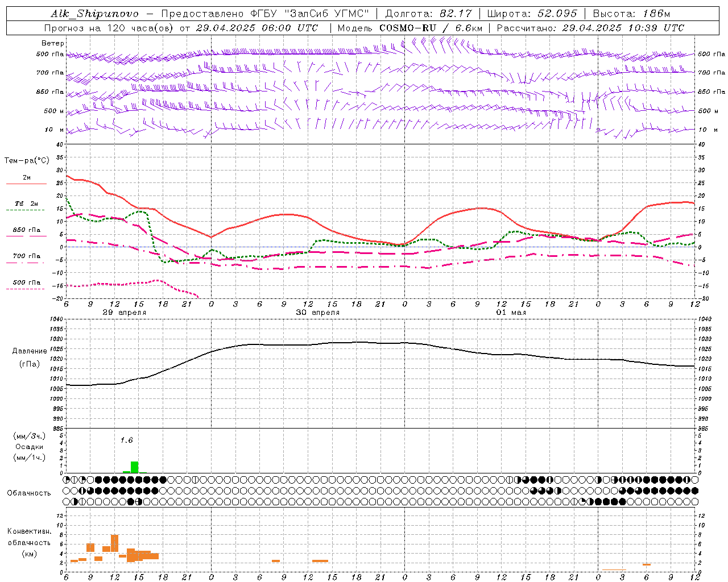Click the '(км)' unit under convective cloudiness
The height and width of the screenshot is (582, 728).
[29, 554]
